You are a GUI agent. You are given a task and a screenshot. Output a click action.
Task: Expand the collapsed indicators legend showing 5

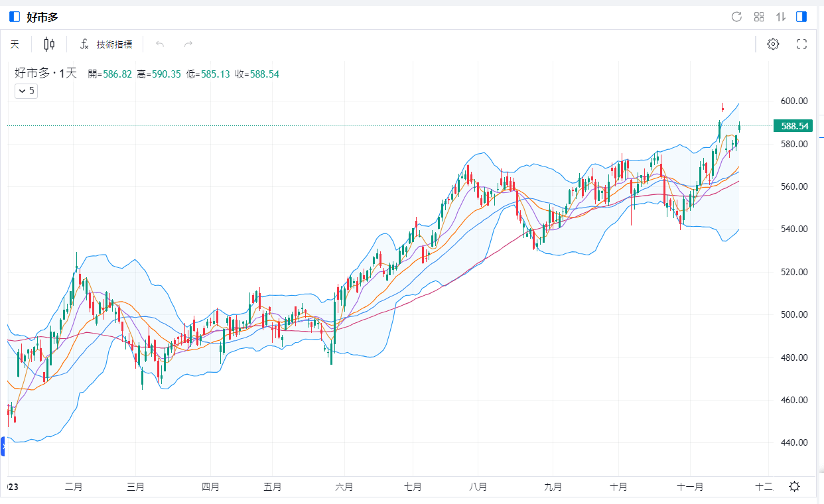pyautogui.click(x=27, y=91)
